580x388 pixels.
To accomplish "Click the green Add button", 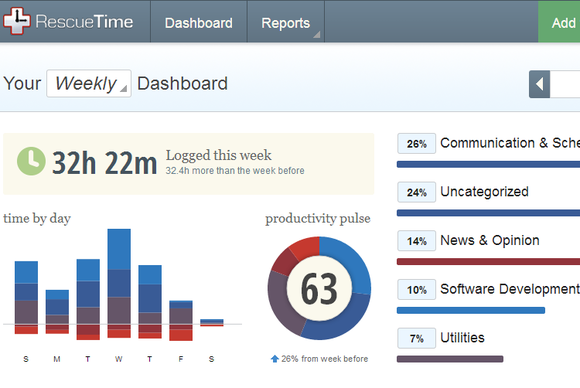I will click(559, 22).
